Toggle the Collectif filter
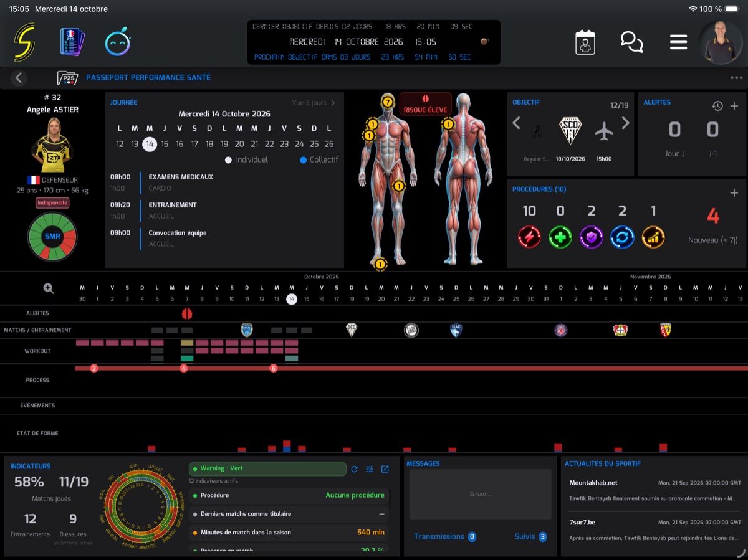Screen dimensions: 748x560 [x=319, y=159]
